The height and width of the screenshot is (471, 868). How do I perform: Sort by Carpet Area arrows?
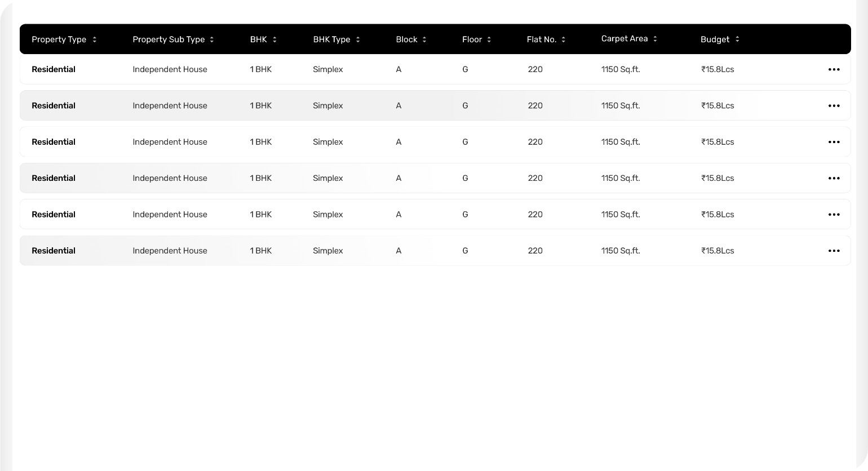pos(655,39)
